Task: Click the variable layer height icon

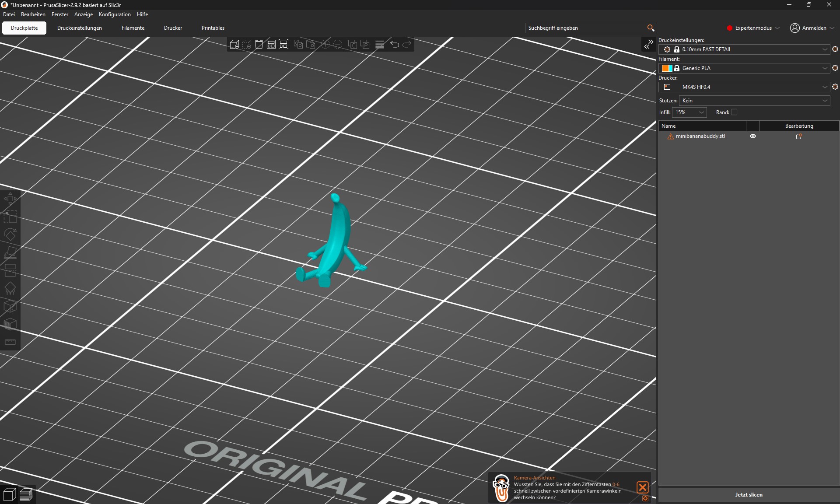Action: click(x=380, y=44)
